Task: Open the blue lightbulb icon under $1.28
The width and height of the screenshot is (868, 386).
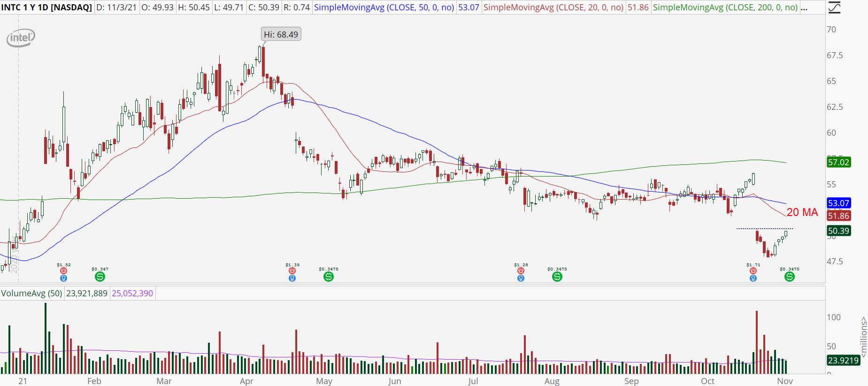Action: tap(521, 278)
